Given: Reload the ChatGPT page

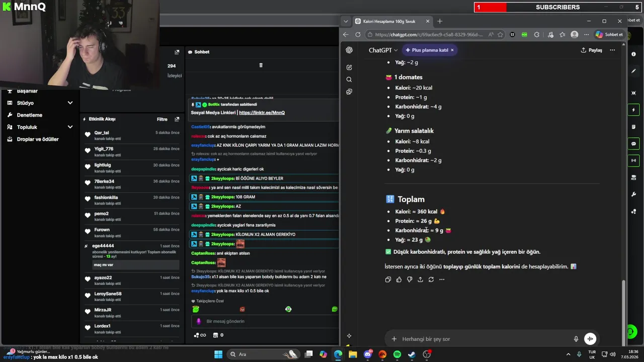Looking at the screenshot, I should pyautogui.click(x=358, y=35).
